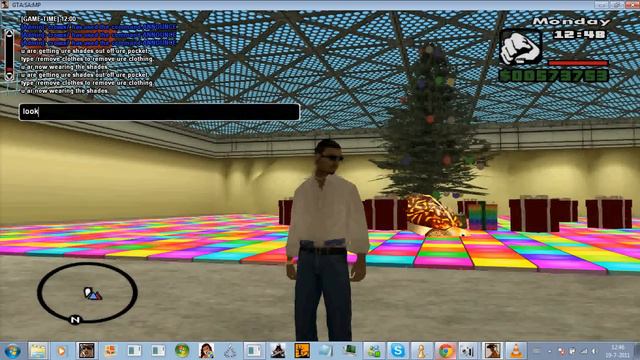Click the GTA:SA:MP window title text
The width and height of the screenshot is (640, 360).
pos(26,4)
